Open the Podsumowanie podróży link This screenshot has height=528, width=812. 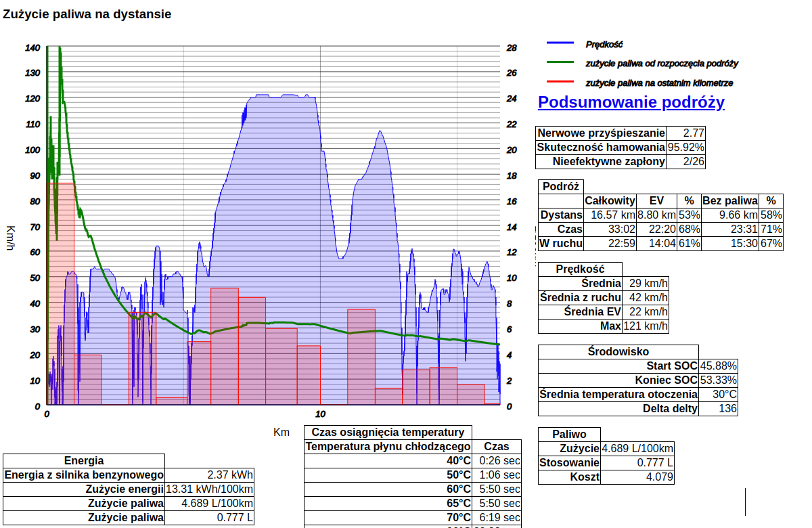coord(631,102)
